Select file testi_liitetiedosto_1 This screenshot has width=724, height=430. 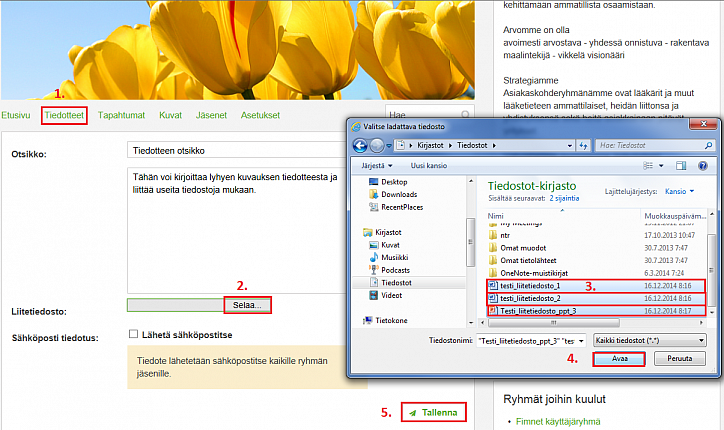596,286
